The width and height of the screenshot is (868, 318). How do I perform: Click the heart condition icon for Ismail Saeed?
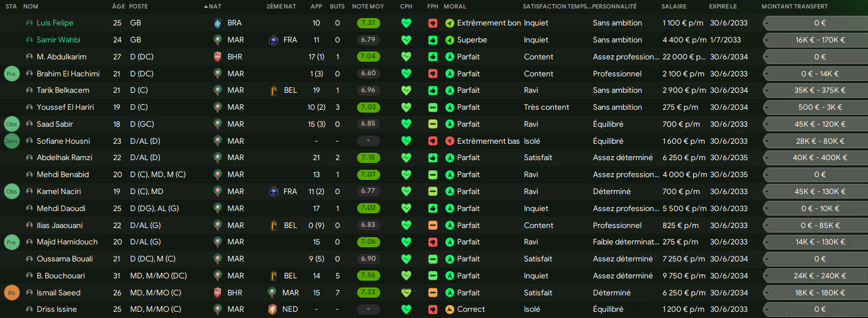(x=406, y=293)
